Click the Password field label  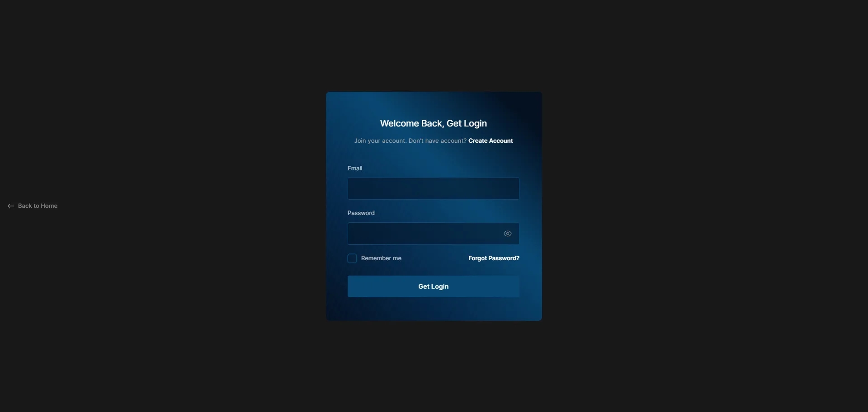pos(361,213)
